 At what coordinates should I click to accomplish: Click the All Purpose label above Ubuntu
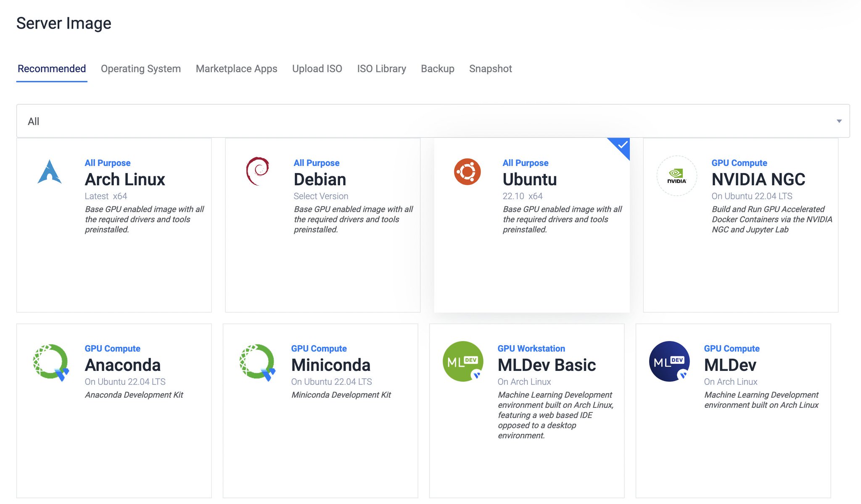coord(526,163)
